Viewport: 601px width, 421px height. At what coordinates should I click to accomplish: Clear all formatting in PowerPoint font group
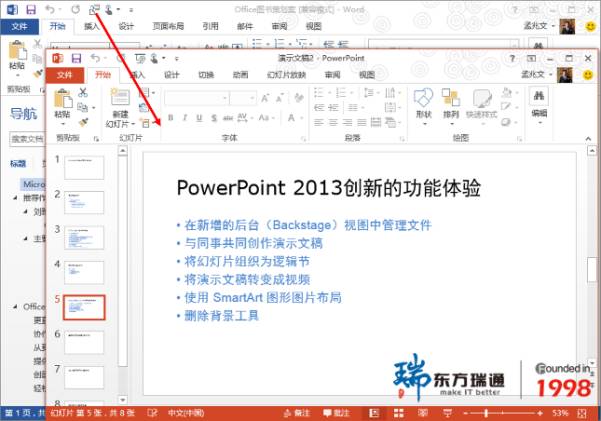click(x=299, y=98)
